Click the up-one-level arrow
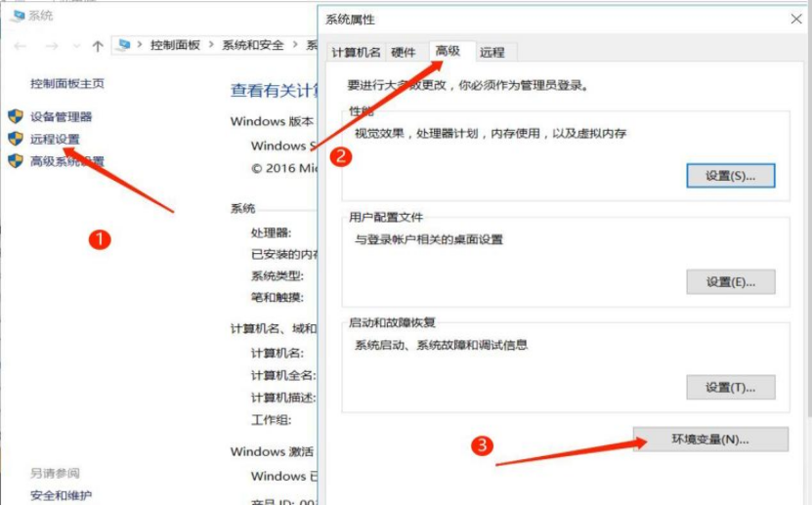Viewport: 812px width, 506px height. 98,46
